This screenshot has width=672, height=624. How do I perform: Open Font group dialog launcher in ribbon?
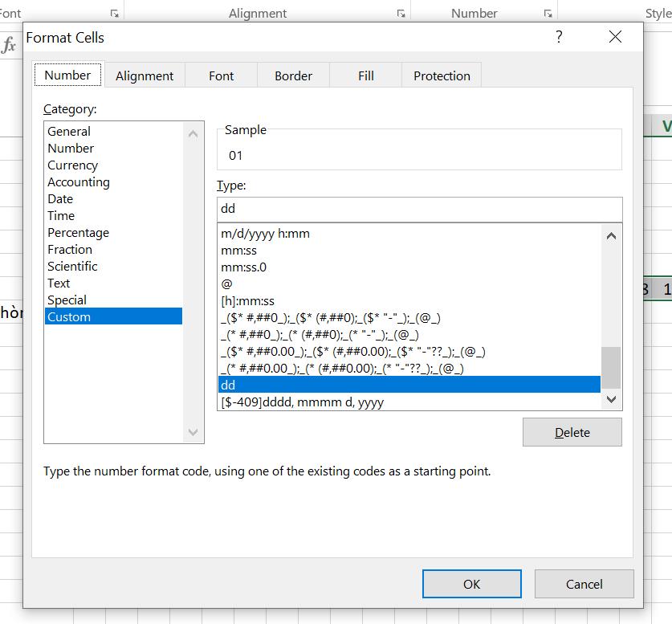pos(115,14)
